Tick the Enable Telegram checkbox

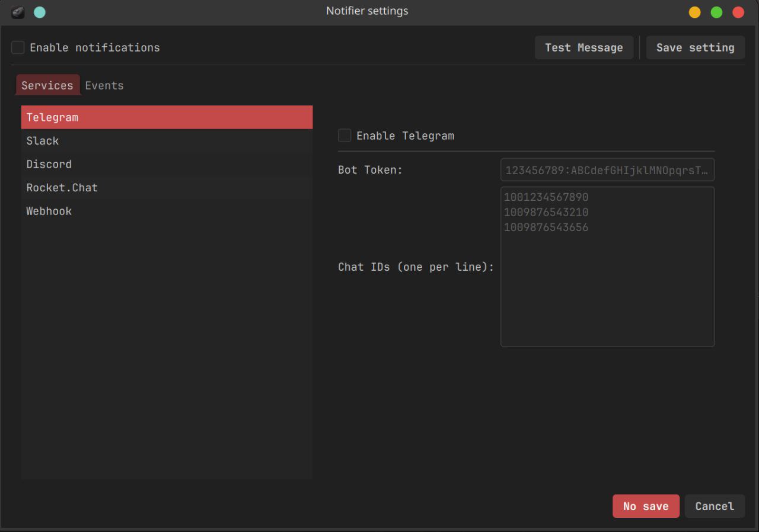coord(345,136)
